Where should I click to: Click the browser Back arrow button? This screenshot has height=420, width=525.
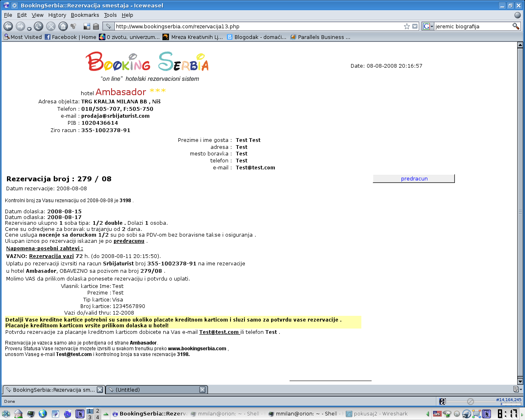pyautogui.click(x=8, y=26)
